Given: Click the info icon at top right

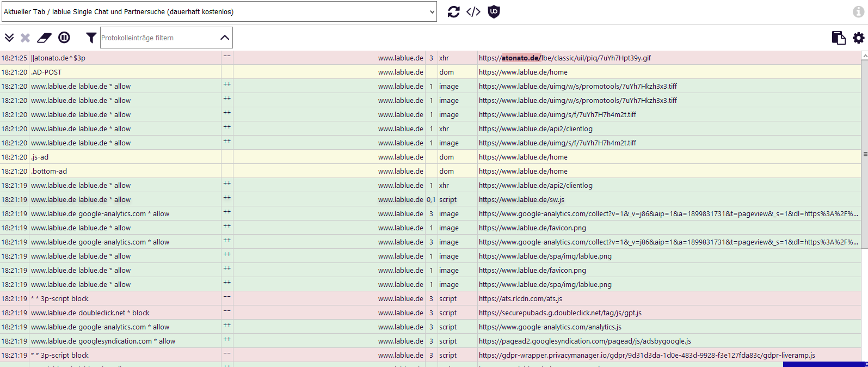Looking at the screenshot, I should point(858,11).
